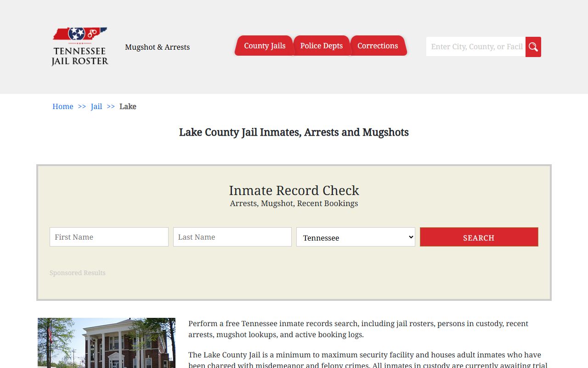
Task: Click the Lake breadcrumb text
Action: point(128,106)
